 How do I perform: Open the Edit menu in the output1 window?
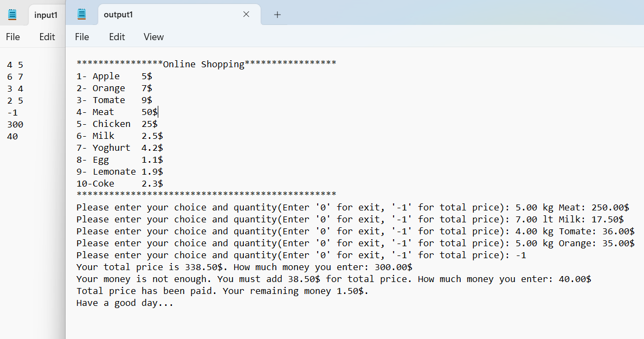[x=117, y=37]
